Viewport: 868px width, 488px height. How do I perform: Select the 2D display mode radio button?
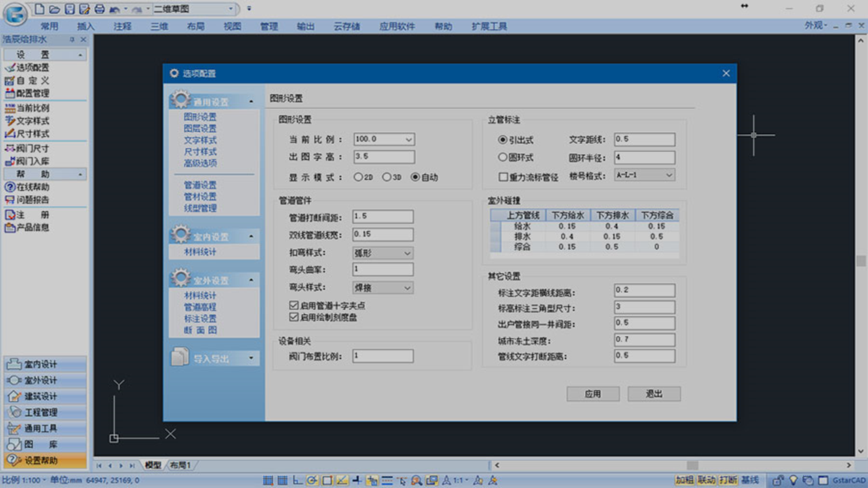(x=358, y=178)
